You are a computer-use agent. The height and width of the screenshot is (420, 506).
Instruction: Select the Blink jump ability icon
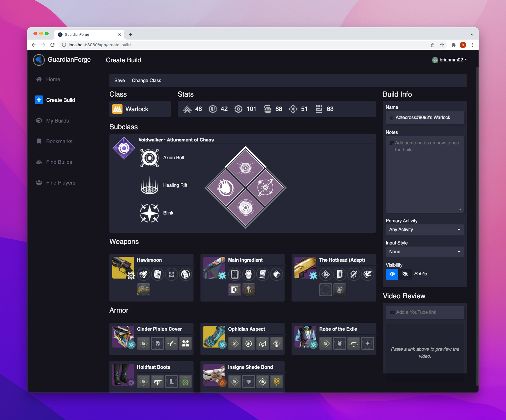click(150, 213)
